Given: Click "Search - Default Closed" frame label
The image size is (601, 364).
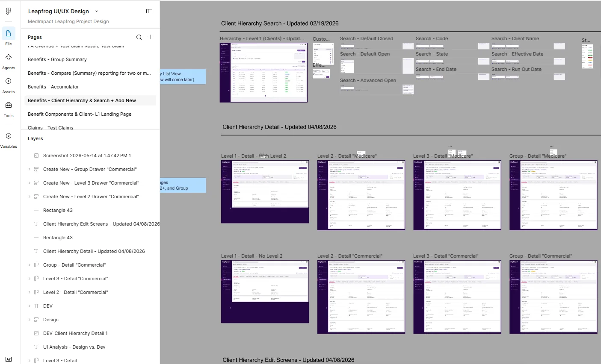Looking at the screenshot, I should (x=366, y=38).
